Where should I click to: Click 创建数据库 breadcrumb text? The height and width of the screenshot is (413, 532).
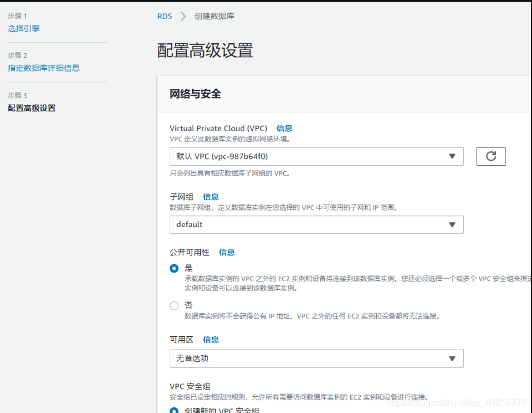click(214, 16)
